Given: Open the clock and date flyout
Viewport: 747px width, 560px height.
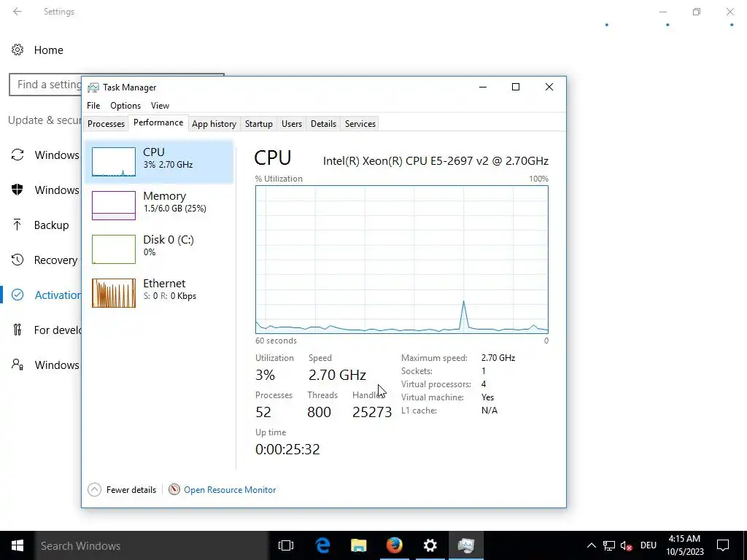Looking at the screenshot, I should coord(685,545).
